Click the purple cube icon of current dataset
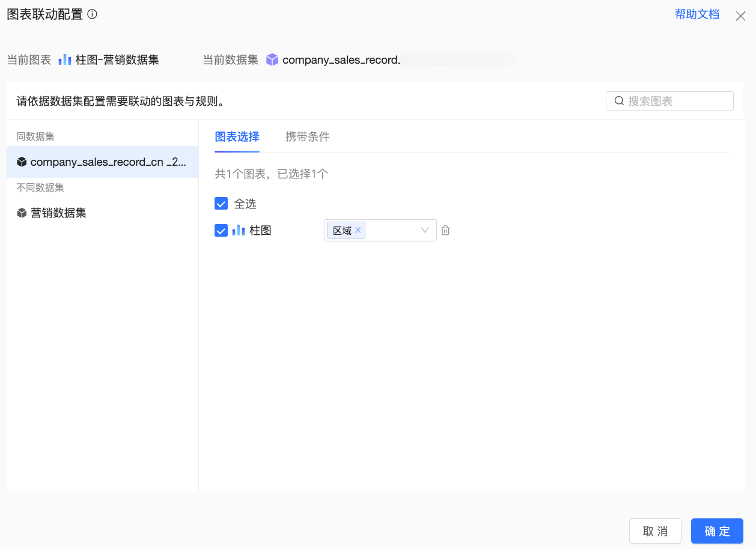This screenshot has width=756, height=549. pyautogui.click(x=272, y=59)
